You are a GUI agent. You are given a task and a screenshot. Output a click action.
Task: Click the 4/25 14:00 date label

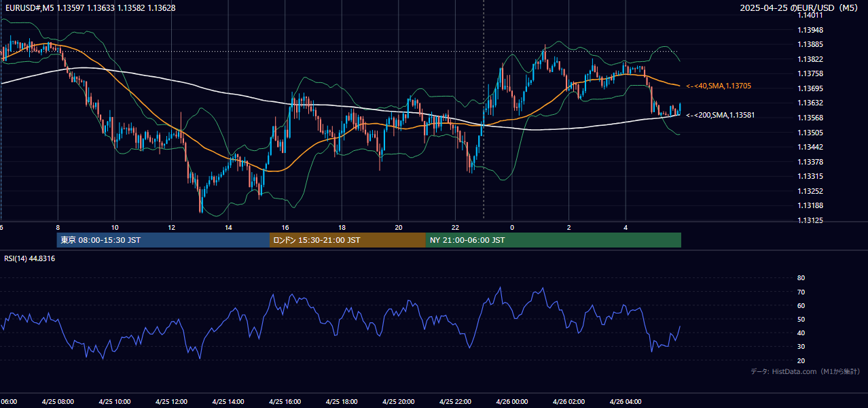pos(228,402)
